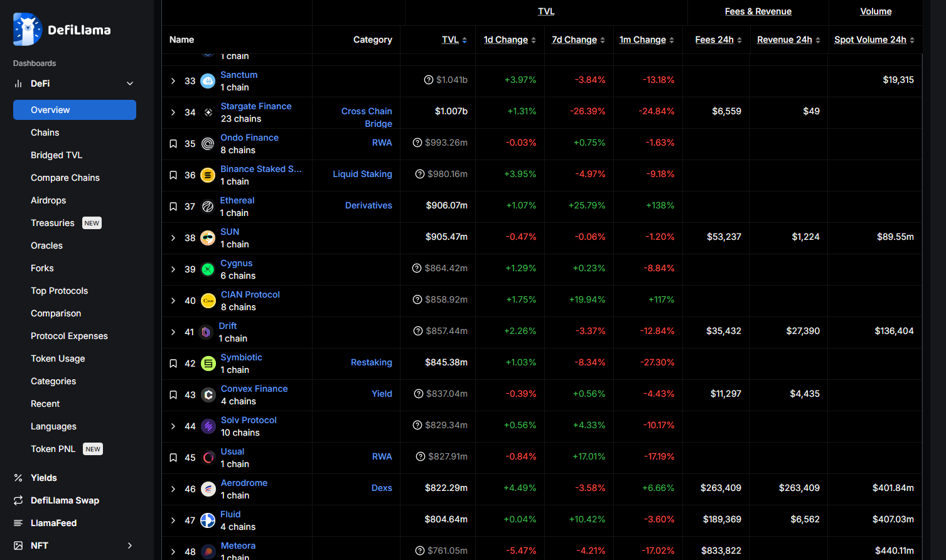Click the Sanctum protocol logo
The height and width of the screenshot is (560, 946).
tap(208, 81)
